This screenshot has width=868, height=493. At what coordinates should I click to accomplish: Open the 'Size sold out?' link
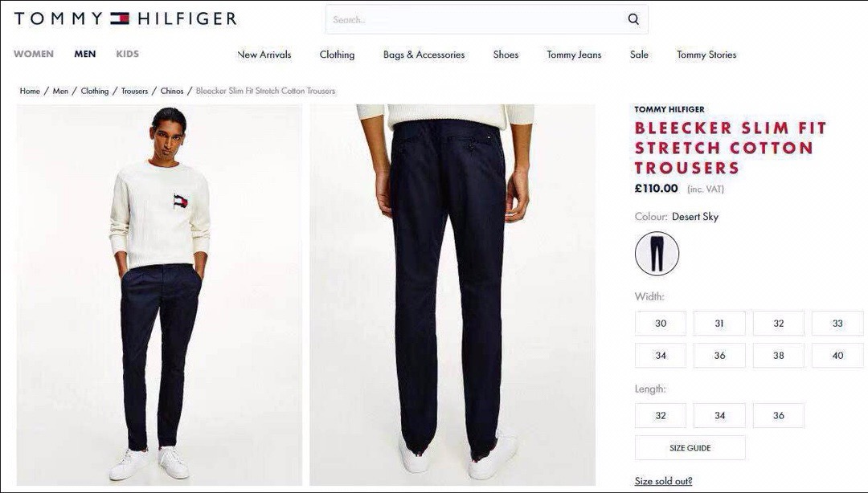click(663, 481)
